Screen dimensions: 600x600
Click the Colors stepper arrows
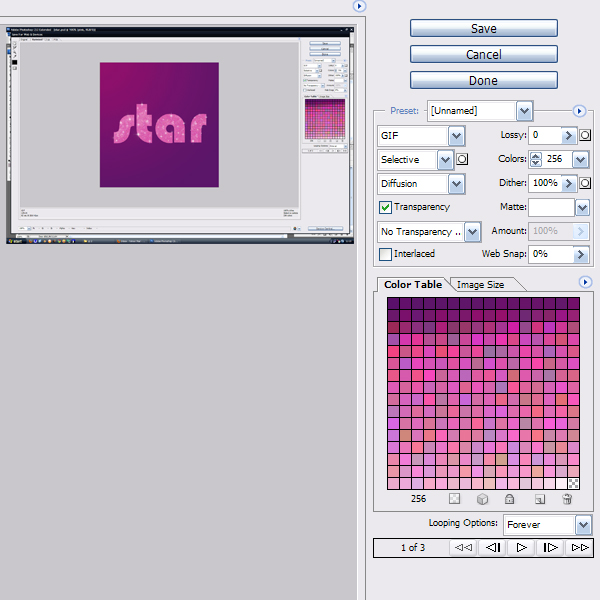click(x=536, y=159)
